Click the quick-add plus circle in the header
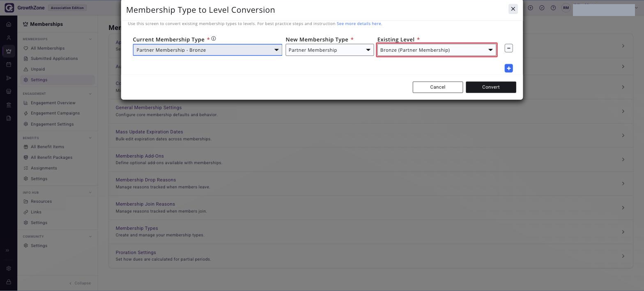Image resolution: width=644 pixels, height=291 pixels. pyautogui.click(x=531, y=8)
